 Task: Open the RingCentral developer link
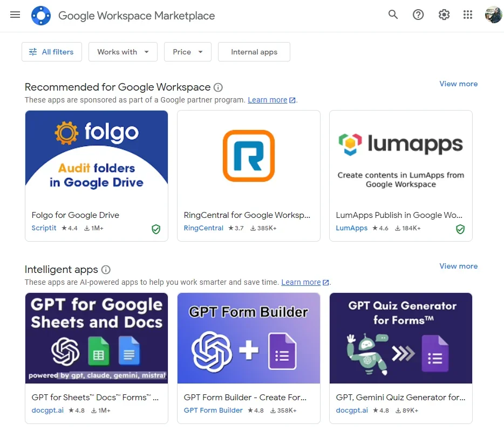[x=203, y=228]
